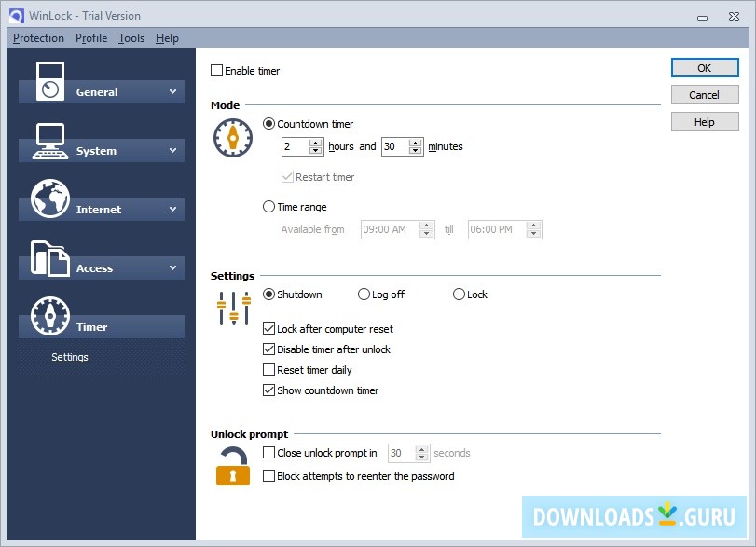Raise the till time spinner

(x=534, y=226)
